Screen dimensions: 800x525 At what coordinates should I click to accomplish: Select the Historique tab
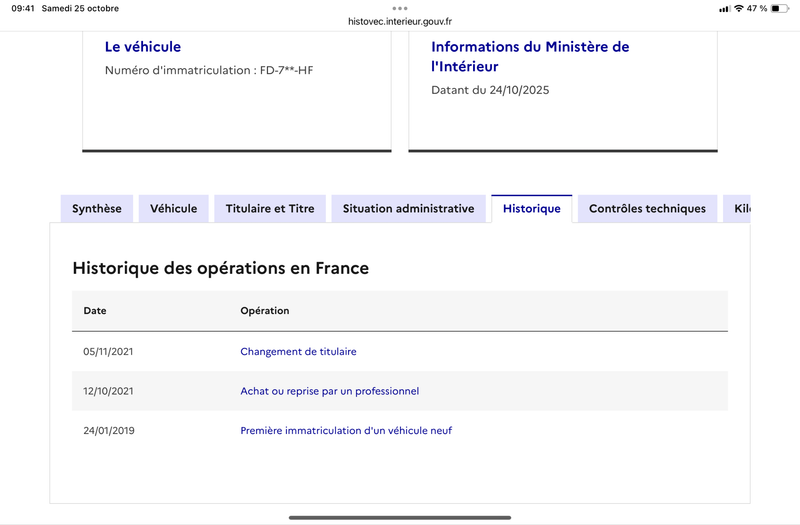531,209
